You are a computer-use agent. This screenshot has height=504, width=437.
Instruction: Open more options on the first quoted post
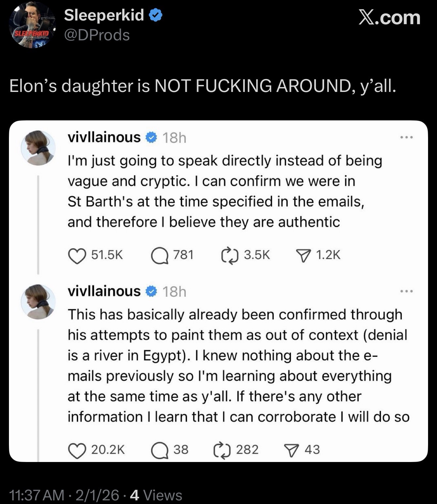point(407,137)
